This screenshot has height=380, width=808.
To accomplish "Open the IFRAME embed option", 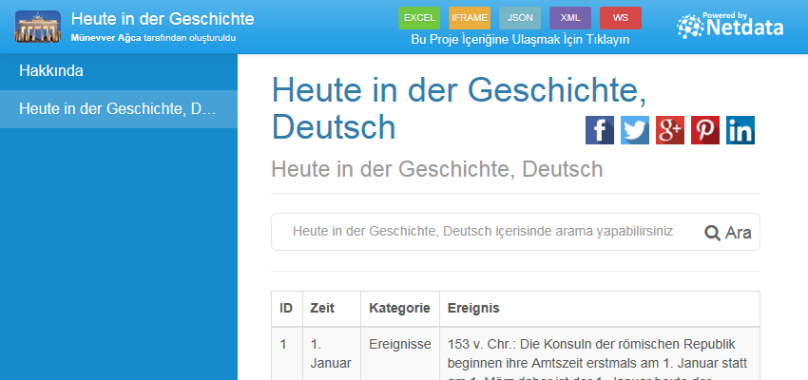I will click(x=469, y=18).
